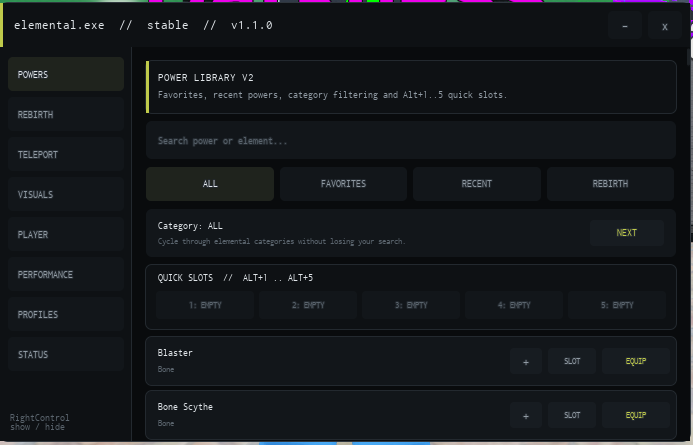693x445 pixels.
Task: Minimize the elemental.exe window with the dash button
Action: [x=625, y=26]
